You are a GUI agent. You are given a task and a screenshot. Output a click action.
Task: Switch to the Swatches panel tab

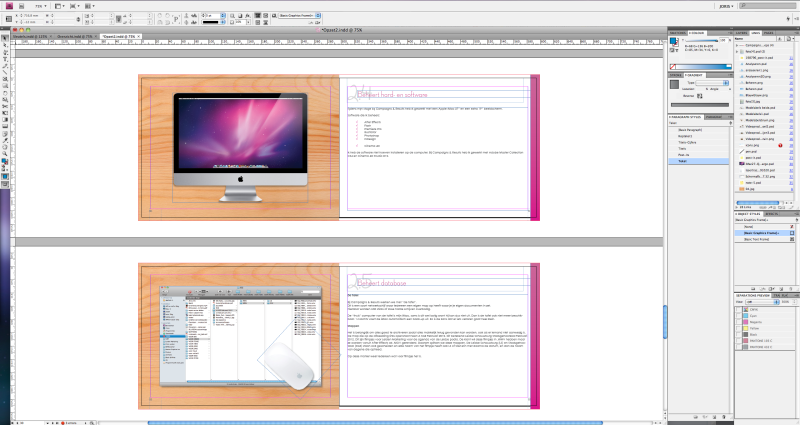[x=678, y=33]
